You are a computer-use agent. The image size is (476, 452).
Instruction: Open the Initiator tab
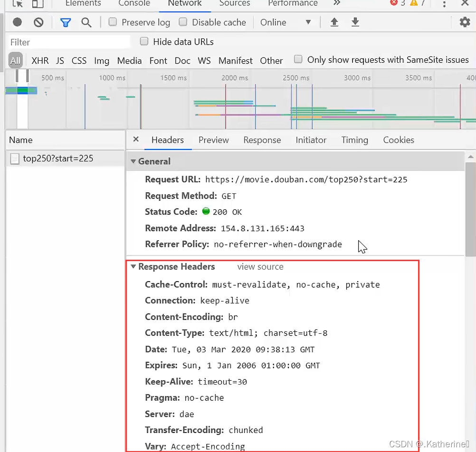[x=311, y=140]
